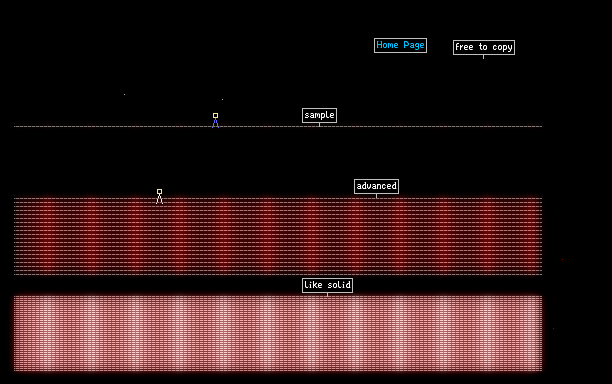
Task: Open the blue Home Page link
Action: coord(400,45)
